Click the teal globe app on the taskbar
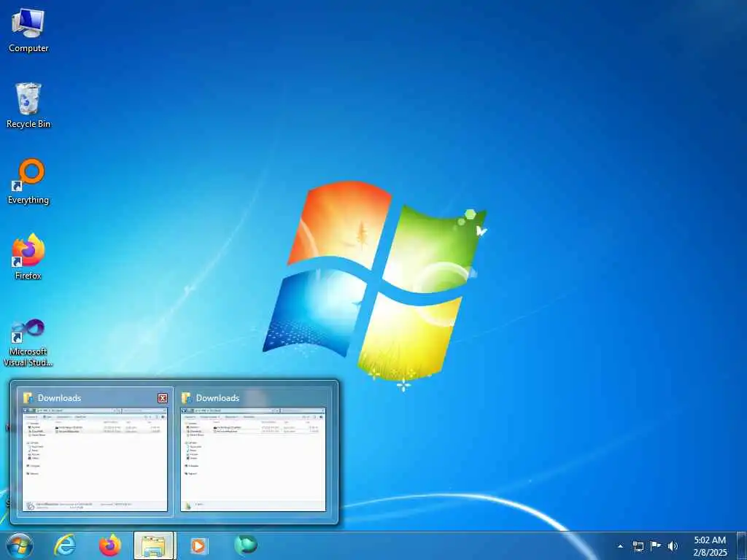Viewport: 747px width, 560px height. (x=246, y=545)
